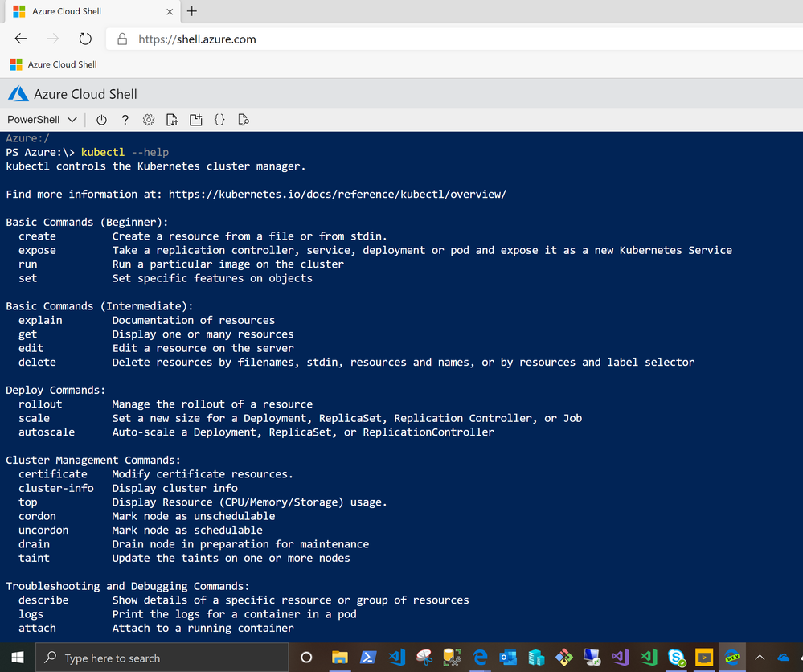Click the Azure logo in header
Image resolution: width=803 pixels, height=672 pixels.
[x=18, y=94]
